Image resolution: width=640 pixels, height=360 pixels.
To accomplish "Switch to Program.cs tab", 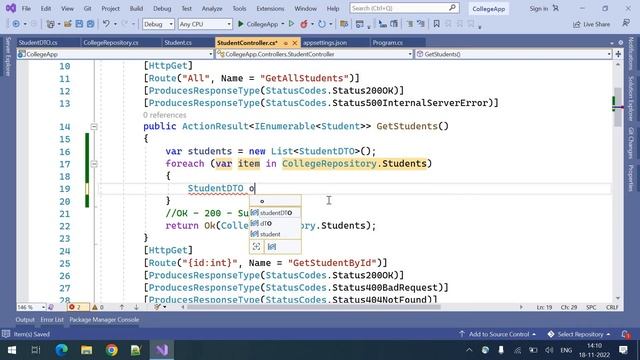I will click(387, 42).
